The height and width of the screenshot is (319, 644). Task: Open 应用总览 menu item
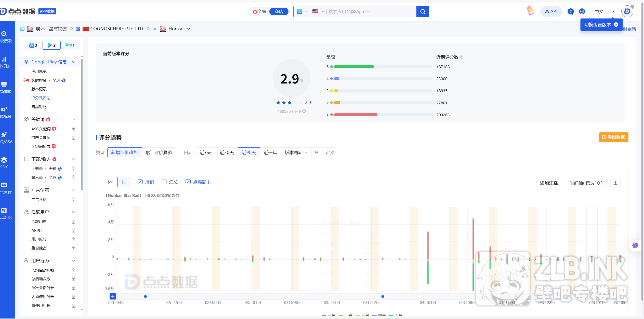click(x=39, y=72)
